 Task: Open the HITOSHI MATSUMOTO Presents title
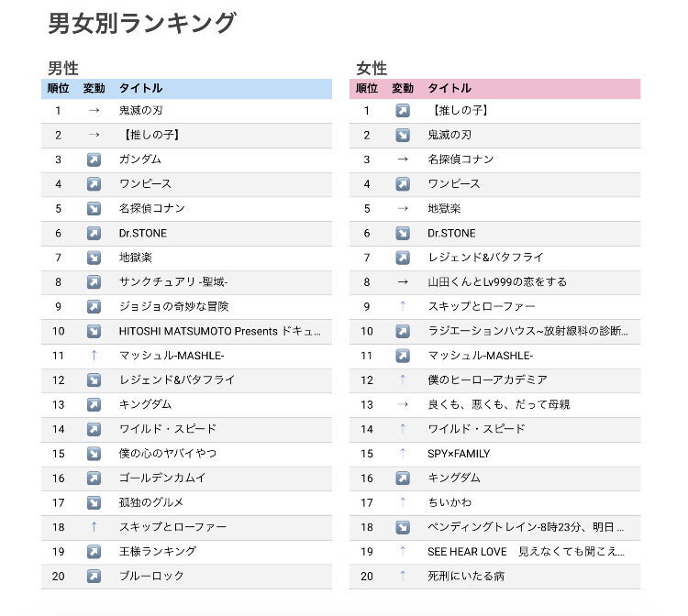tap(219, 331)
